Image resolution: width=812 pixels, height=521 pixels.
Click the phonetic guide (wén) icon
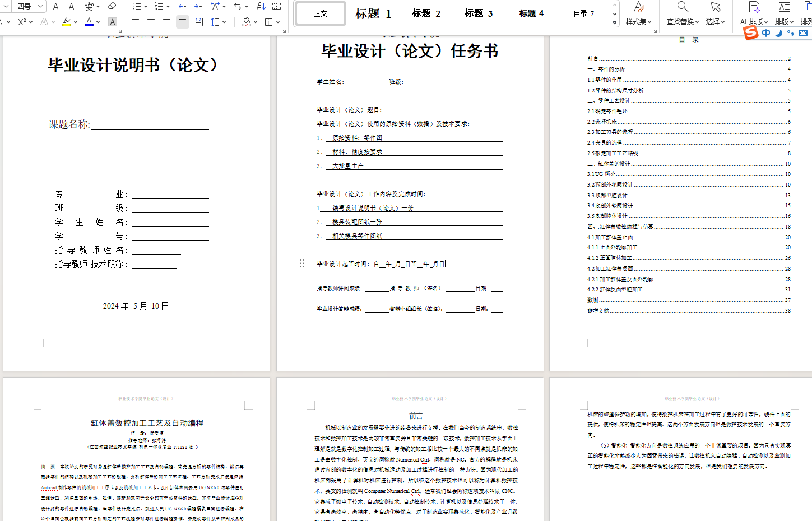coord(89,6)
